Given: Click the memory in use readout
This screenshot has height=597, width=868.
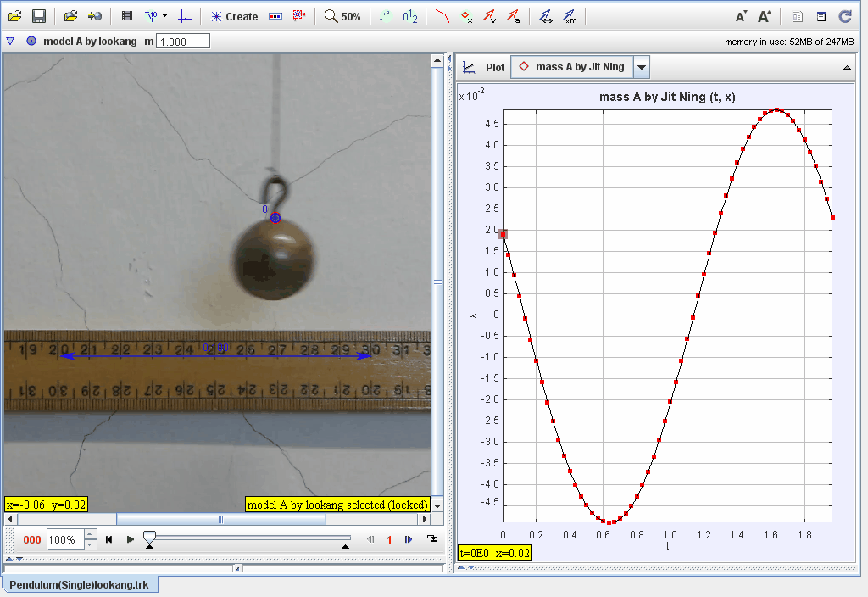Looking at the screenshot, I should coord(789,42).
